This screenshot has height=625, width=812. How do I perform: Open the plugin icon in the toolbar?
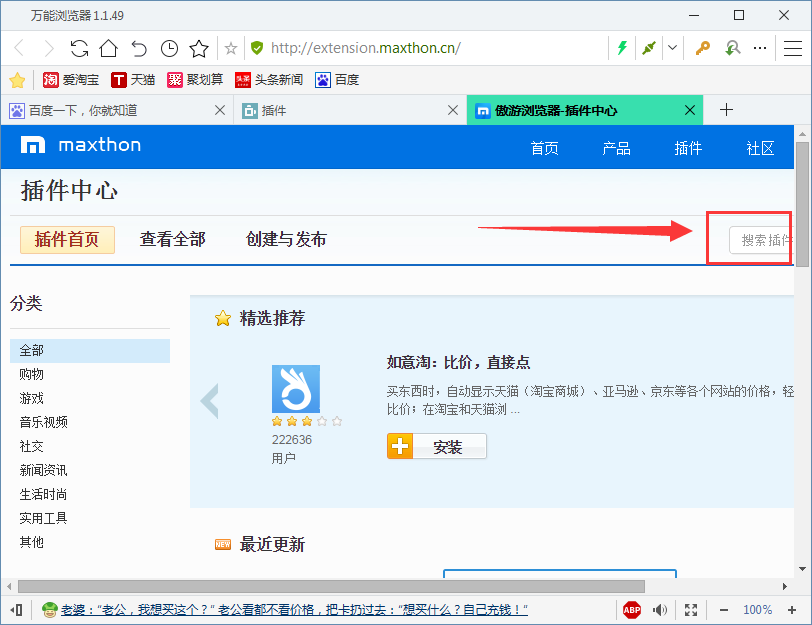(649, 47)
